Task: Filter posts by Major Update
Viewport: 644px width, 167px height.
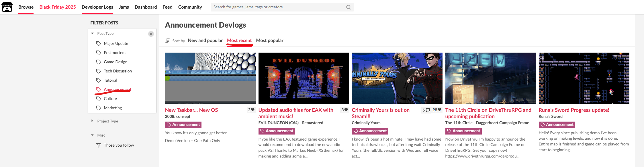Action: click(116, 43)
